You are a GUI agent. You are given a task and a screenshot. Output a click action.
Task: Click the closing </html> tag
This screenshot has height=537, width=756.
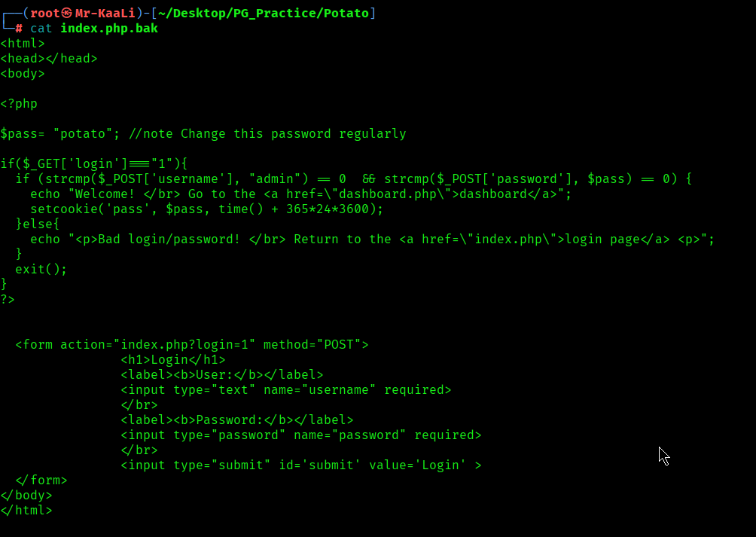pos(26,510)
